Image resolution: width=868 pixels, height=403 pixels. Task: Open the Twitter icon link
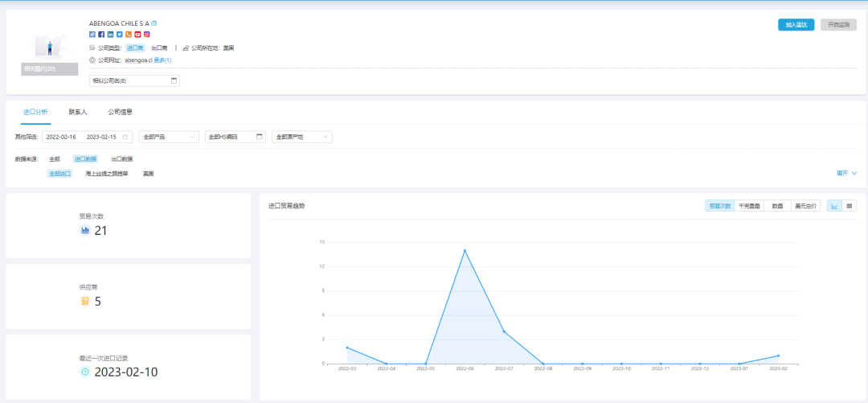(120, 35)
